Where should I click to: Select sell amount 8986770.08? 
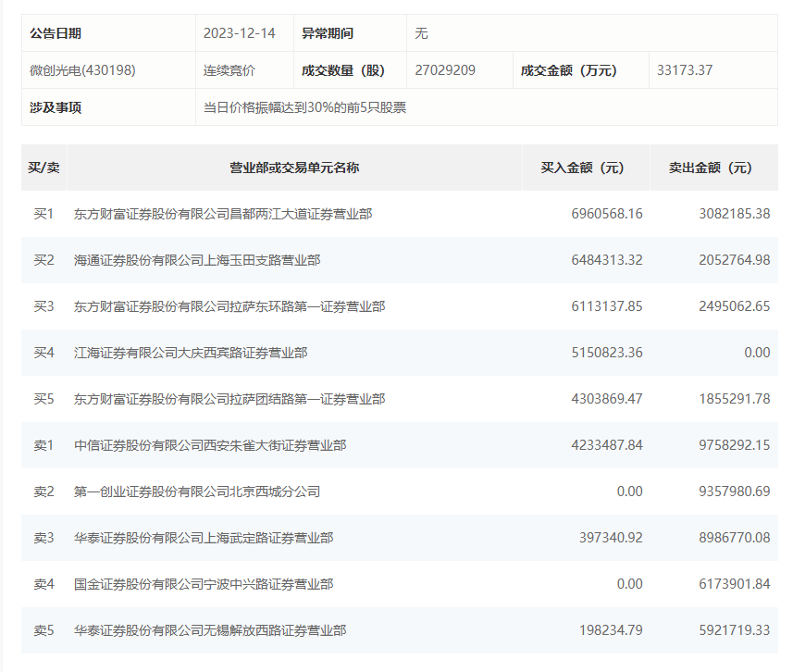tap(735, 538)
